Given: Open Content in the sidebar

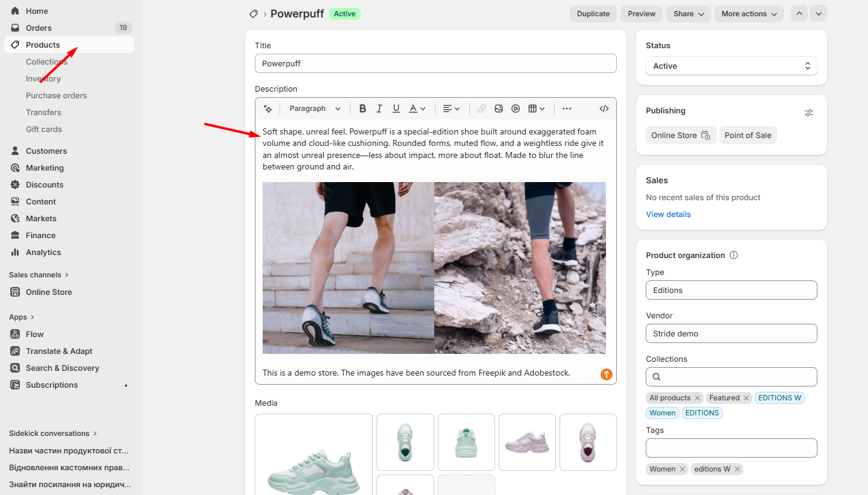Looking at the screenshot, I should click(x=69, y=201).
